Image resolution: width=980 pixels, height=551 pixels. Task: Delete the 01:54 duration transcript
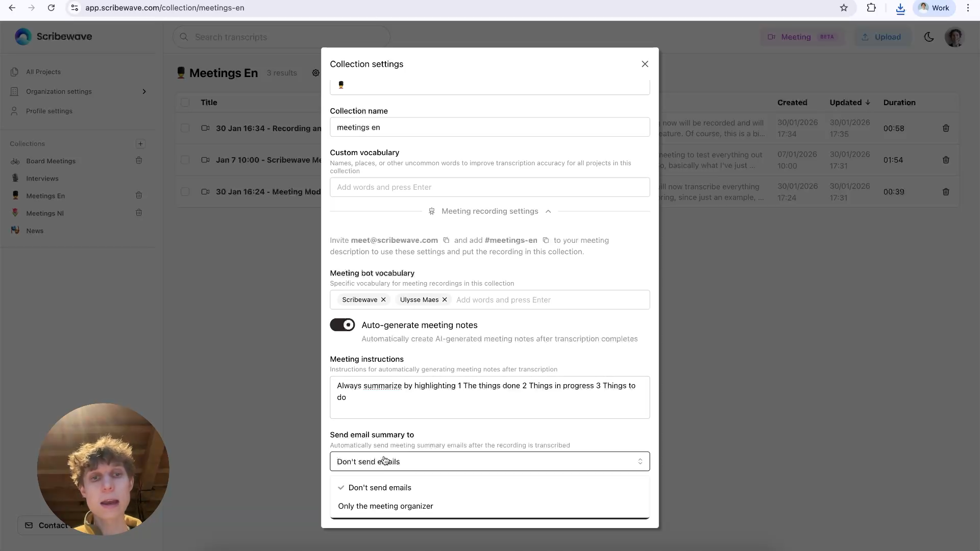pos(945,160)
